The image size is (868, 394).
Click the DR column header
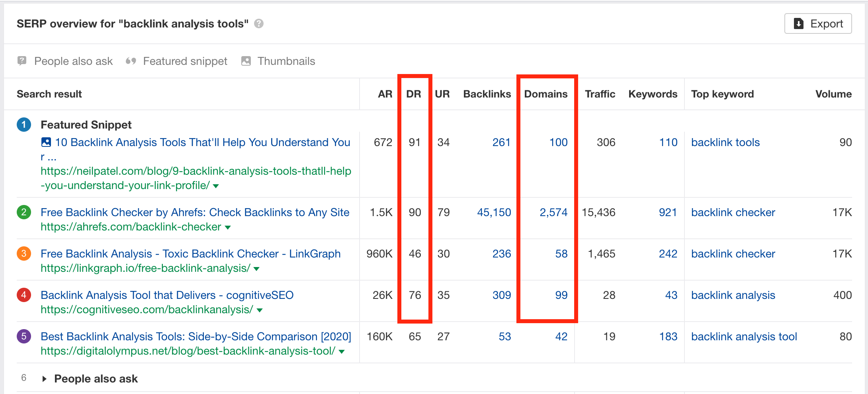(x=413, y=94)
